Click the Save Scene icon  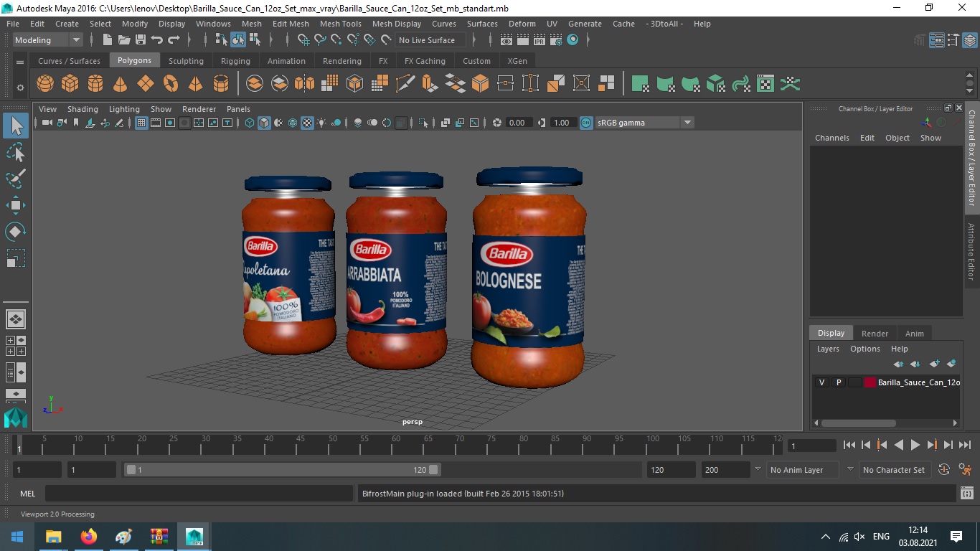[x=141, y=40]
